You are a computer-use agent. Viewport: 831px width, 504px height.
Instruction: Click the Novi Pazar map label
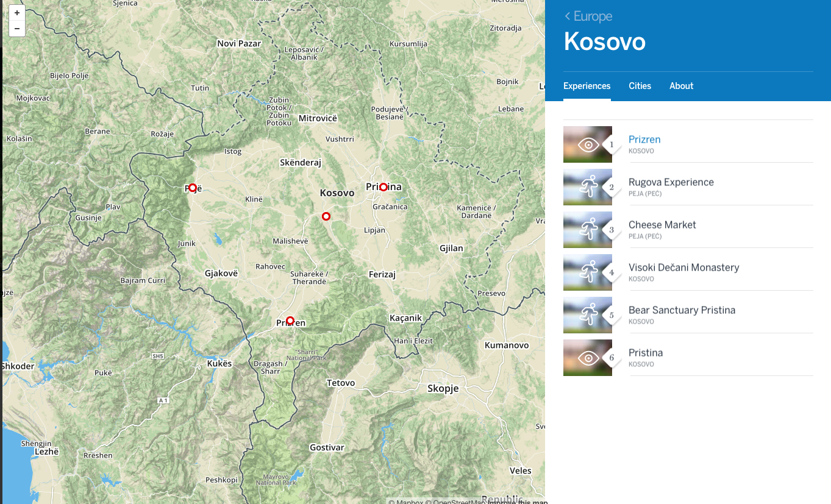[x=239, y=43]
